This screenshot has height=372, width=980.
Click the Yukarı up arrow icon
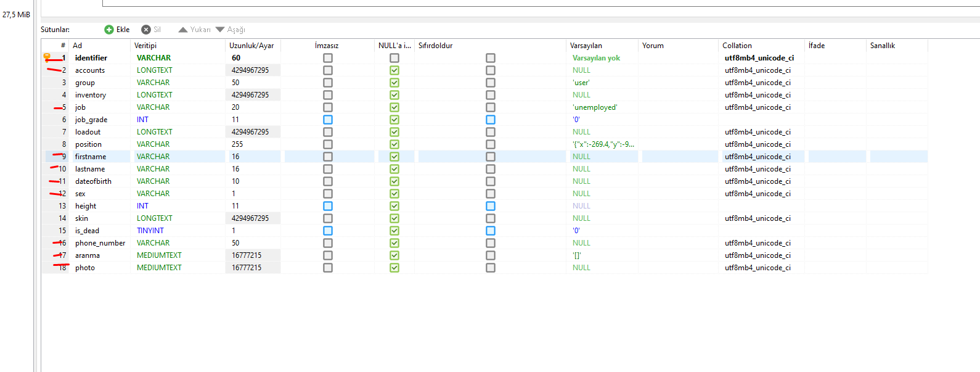[183, 30]
